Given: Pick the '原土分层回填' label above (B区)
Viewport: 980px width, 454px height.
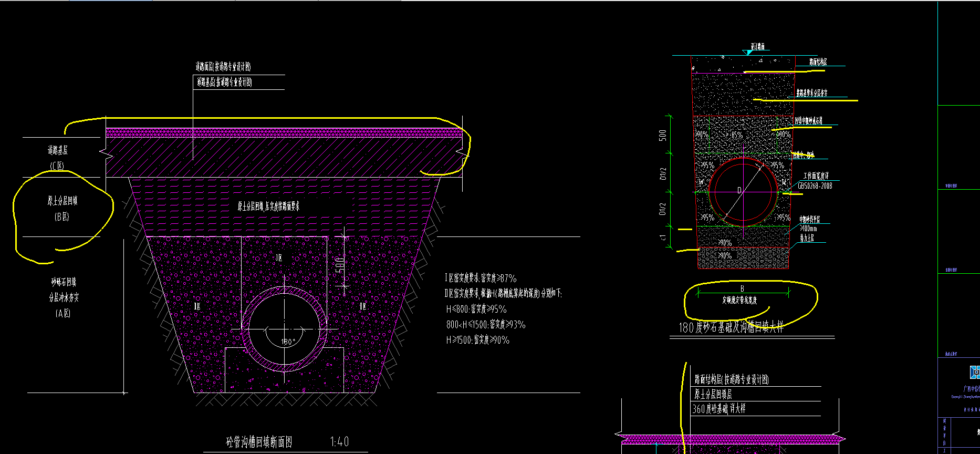Looking at the screenshot, I should click(62, 201).
